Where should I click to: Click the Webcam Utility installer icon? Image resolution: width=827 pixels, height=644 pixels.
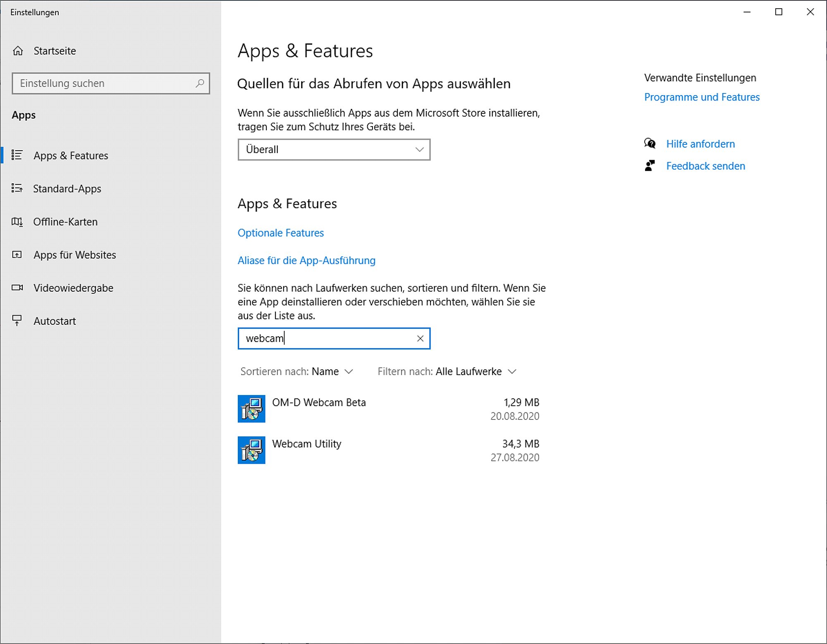point(251,450)
